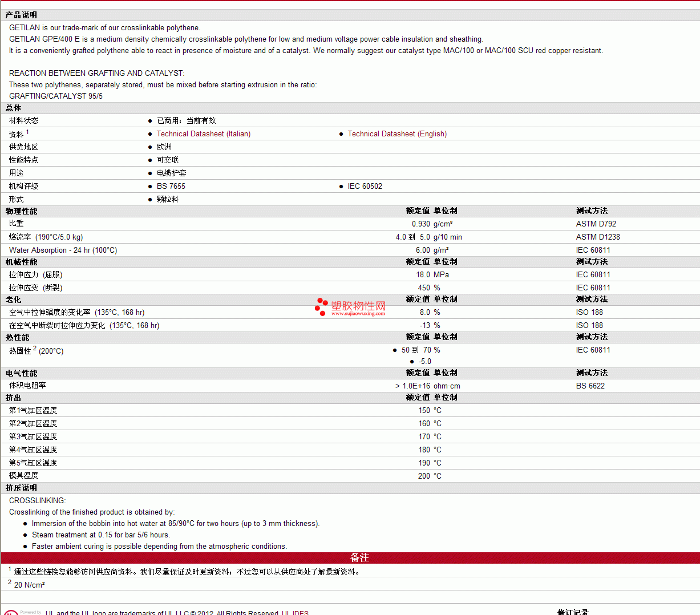This screenshot has height=615, width=700.
Task: Click the 颗粒料 form value
Action: coord(168,200)
